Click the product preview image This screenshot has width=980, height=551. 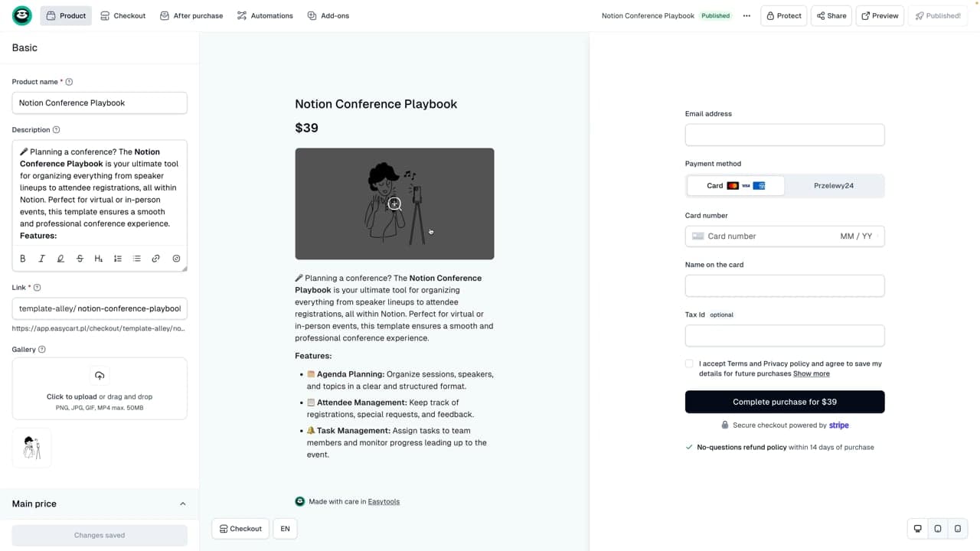pos(394,204)
